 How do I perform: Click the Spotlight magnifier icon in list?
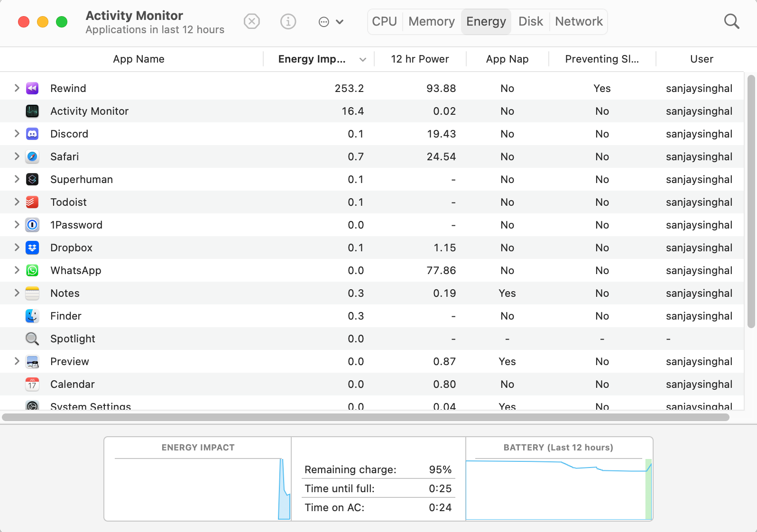point(32,339)
